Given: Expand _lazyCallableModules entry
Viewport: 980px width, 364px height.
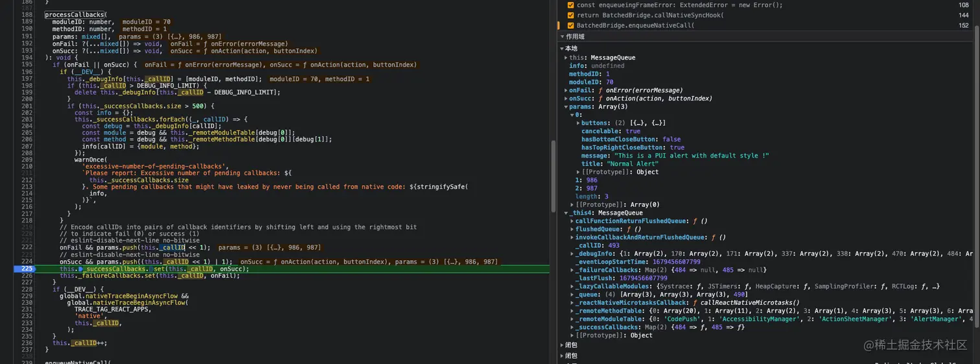Looking at the screenshot, I should pos(572,286).
